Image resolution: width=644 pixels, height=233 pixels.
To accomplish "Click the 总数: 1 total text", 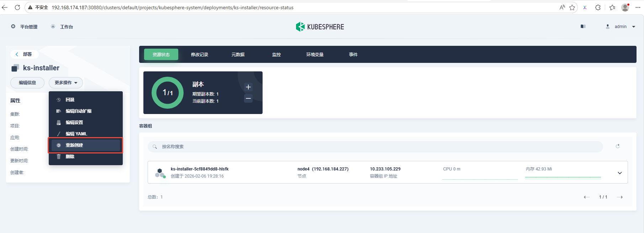I will (x=155, y=197).
